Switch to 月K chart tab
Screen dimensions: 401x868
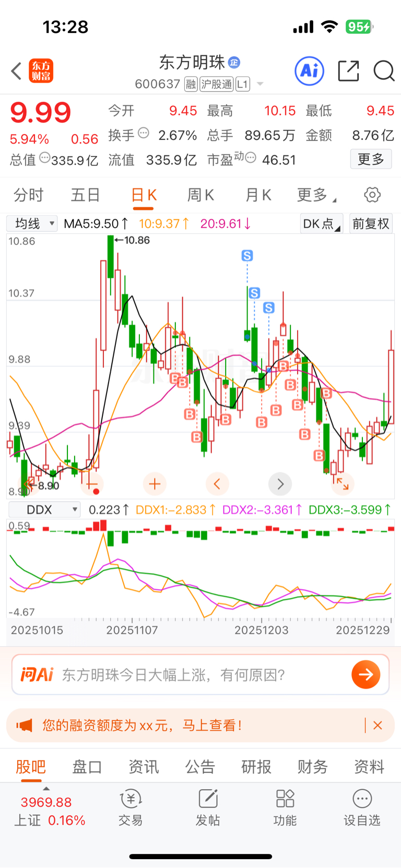pos(258,195)
